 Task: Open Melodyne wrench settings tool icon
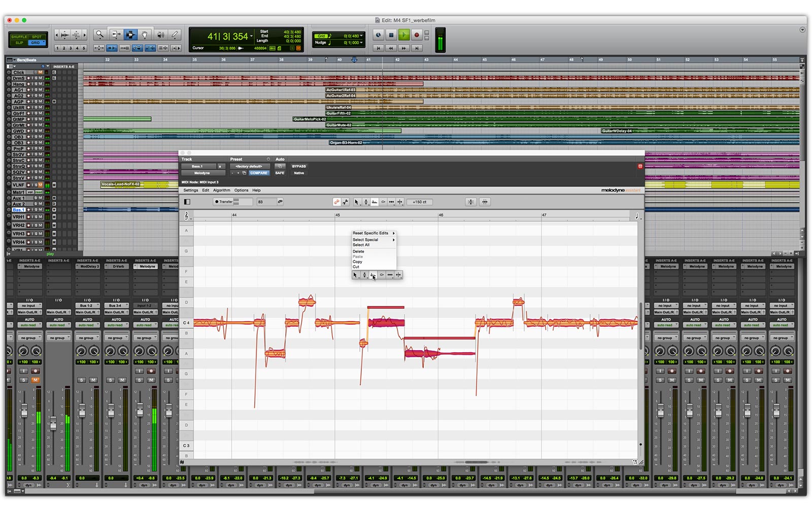(346, 202)
